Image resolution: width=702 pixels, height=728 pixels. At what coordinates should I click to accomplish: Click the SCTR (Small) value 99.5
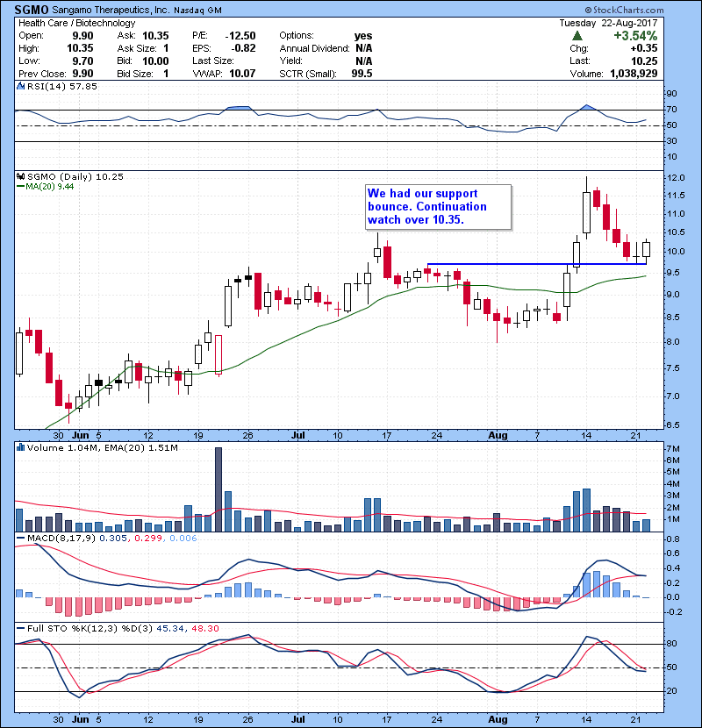click(x=362, y=74)
